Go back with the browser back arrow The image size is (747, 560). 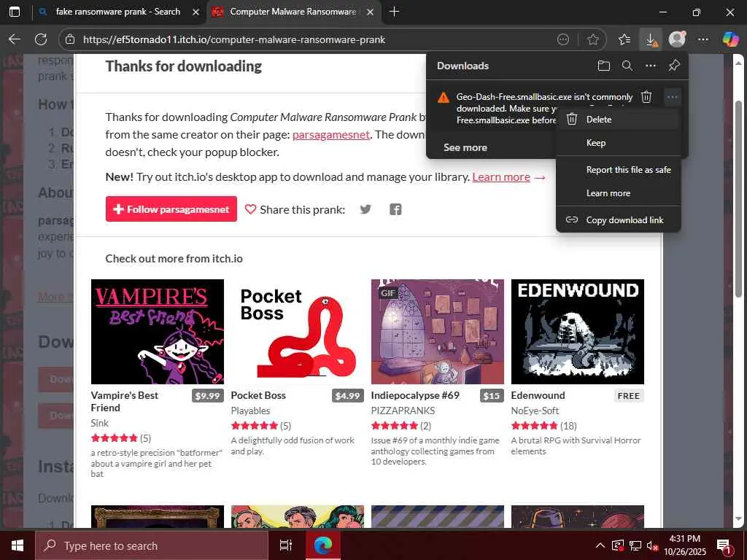(15, 39)
